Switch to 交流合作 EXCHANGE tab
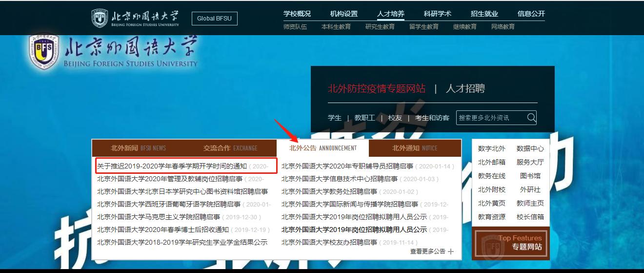Image resolution: width=644 pixels, height=273 pixels. [230, 148]
